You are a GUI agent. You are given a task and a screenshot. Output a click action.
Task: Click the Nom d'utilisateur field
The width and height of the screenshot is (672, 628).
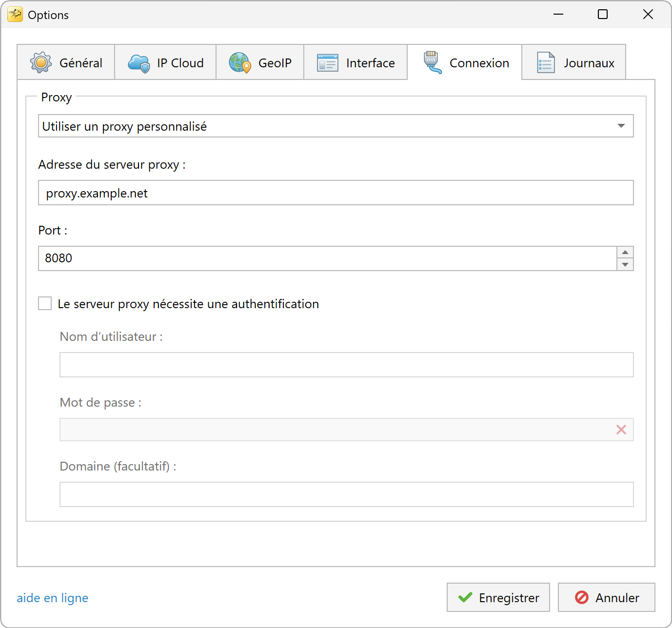tap(347, 365)
